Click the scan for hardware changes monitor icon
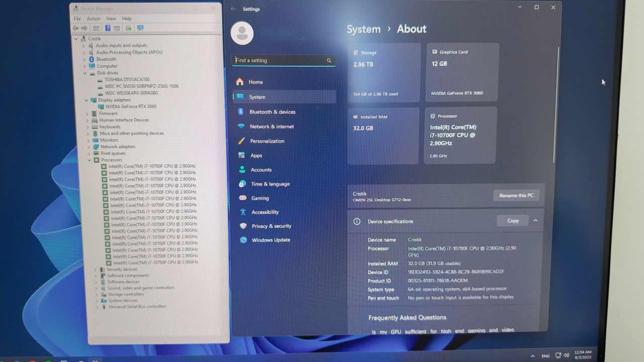The image size is (644, 362). click(140, 28)
